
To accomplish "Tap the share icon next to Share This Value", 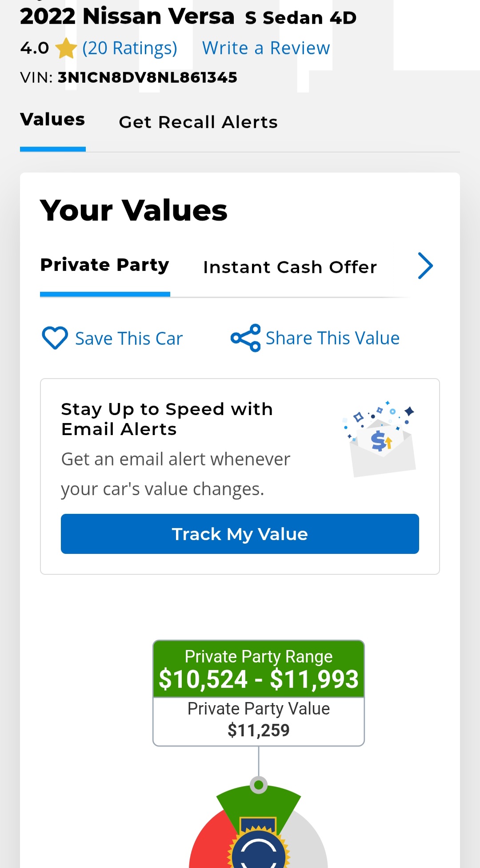I will point(245,338).
